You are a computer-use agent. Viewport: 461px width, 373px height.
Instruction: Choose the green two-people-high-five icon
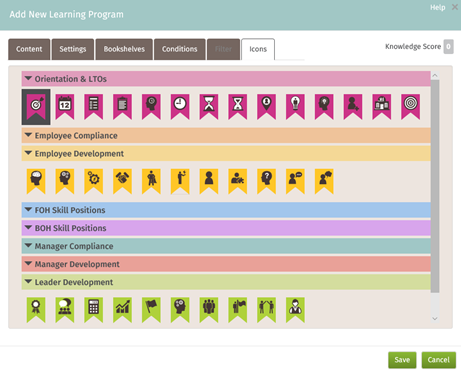pos(266,310)
